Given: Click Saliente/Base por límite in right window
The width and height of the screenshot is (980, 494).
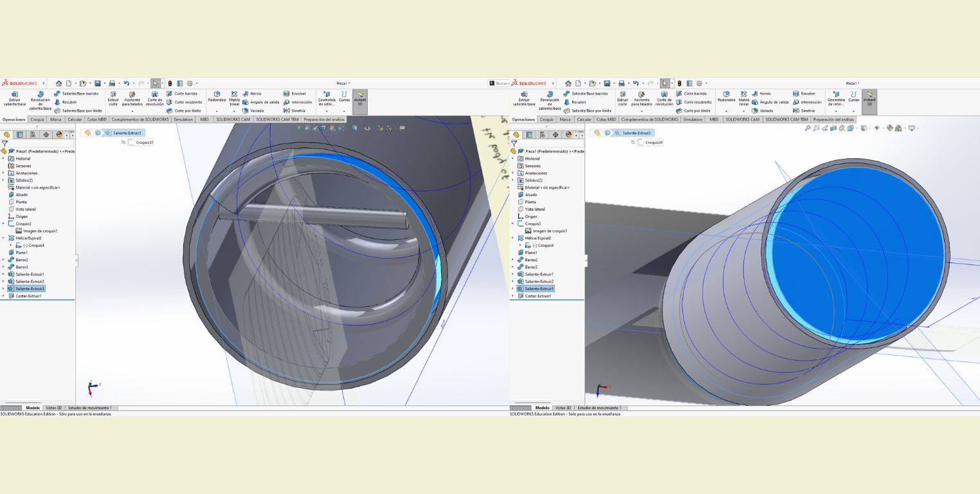Looking at the screenshot, I should click(x=587, y=111).
